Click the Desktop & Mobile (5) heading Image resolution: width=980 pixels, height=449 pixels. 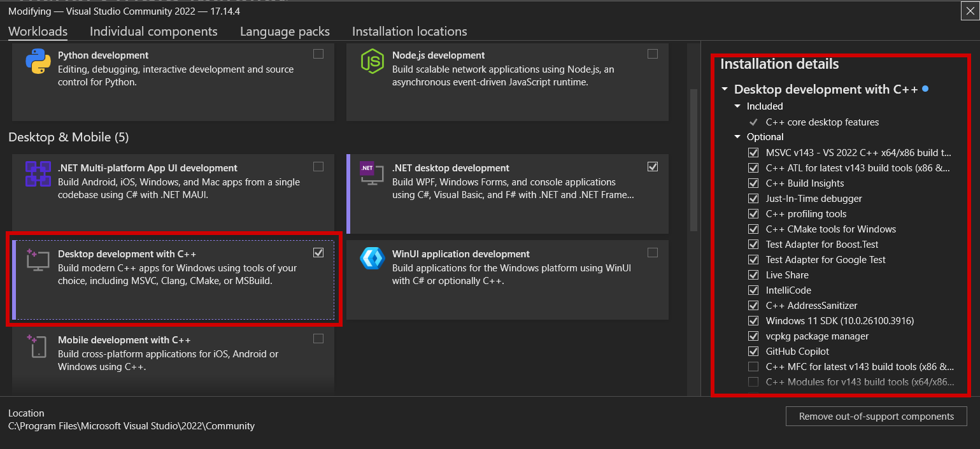(69, 137)
